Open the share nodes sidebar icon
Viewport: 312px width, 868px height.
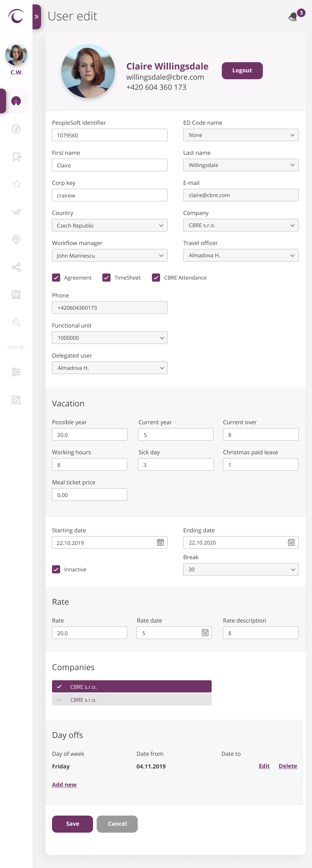coord(16,267)
